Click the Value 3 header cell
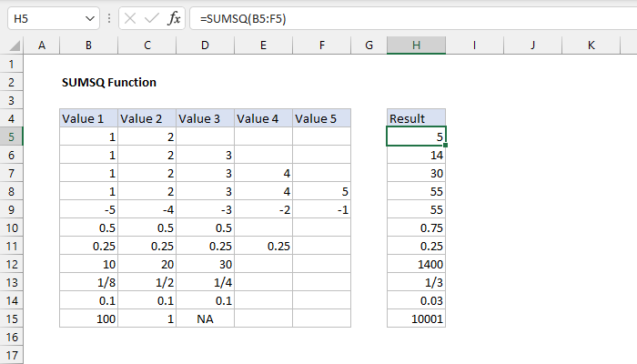The width and height of the screenshot is (637, 364). pyautogui.click(x=205, y=118)
